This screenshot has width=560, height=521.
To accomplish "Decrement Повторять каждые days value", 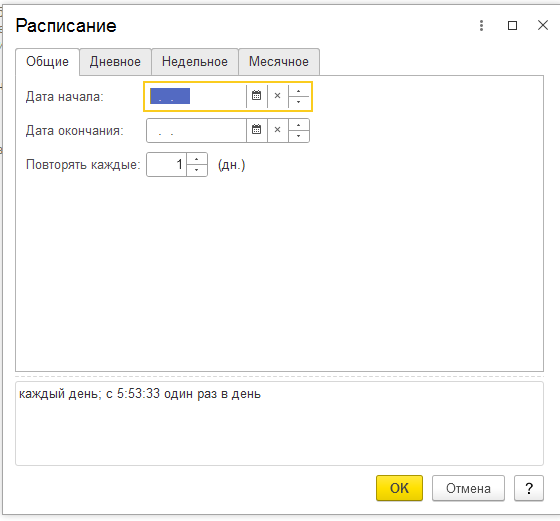I will [x=197, y=170].
